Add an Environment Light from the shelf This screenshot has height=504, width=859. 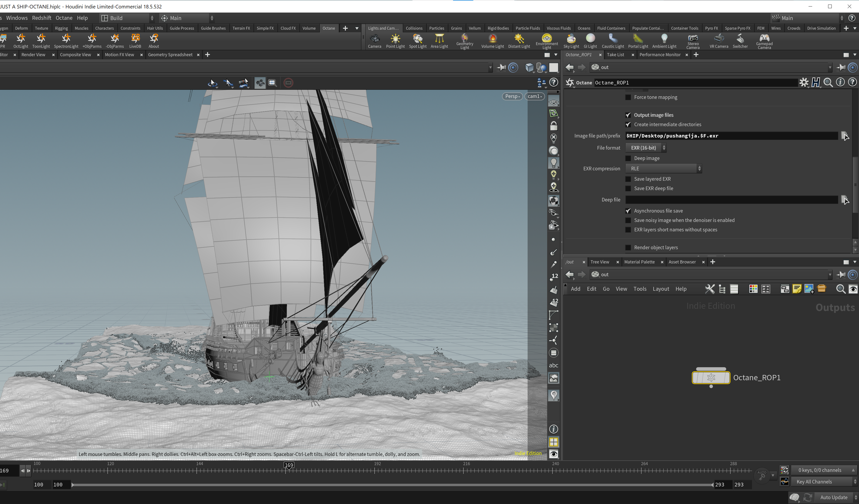[546, 41]
